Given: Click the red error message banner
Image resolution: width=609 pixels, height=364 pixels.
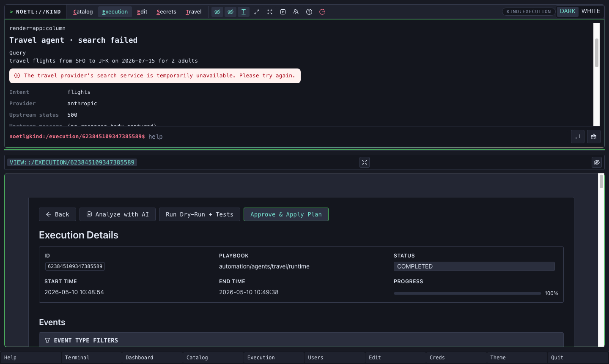Looking at the screenshot, I should pyautogui.click(x=155, y=76).
